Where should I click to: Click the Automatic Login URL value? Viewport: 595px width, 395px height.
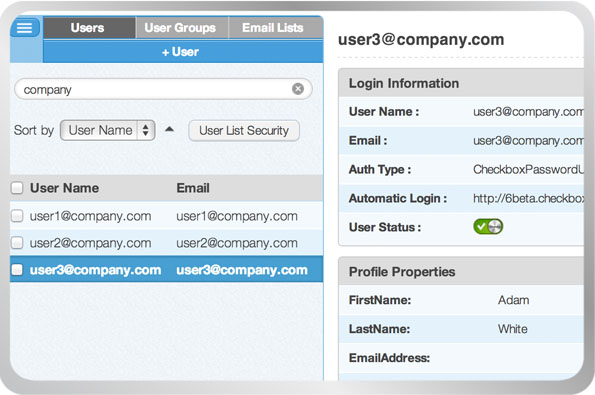[x=528, y=198]
